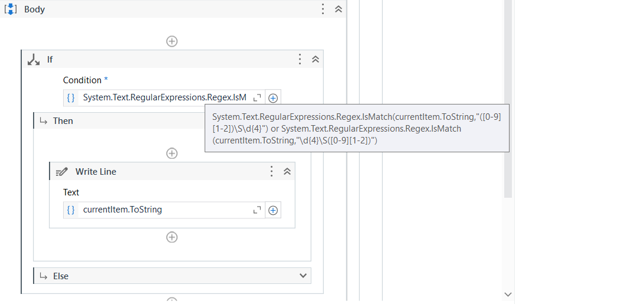Screen dimensions: 644x304
Task: Click the vertical scrollbar thumb
Action: (508, 99)
